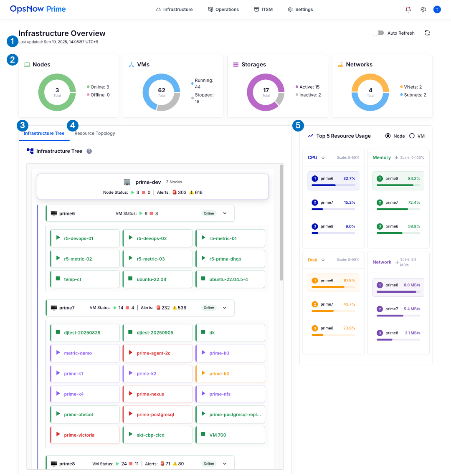
Task: Select the VM radio button
Action: coord(412,136)
